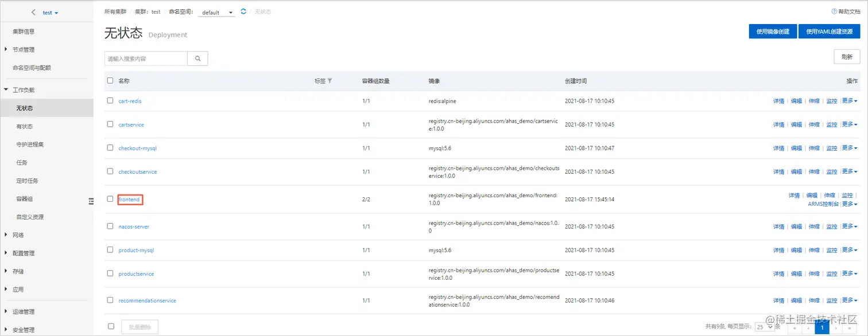The width and height of the screenshot is (868, 336).
Task: Click the Refresh button
Action: point(847,57)
